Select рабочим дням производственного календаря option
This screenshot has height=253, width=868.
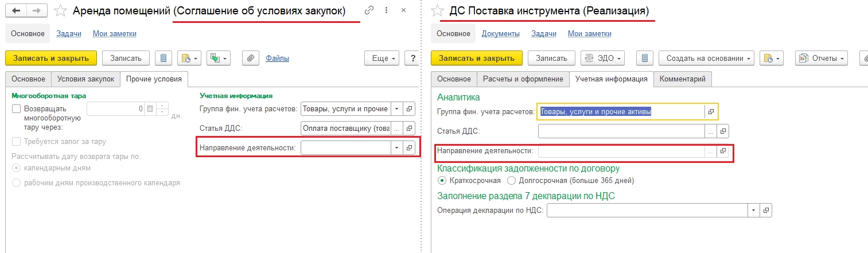pyautogui.click(x=17, y=183)
